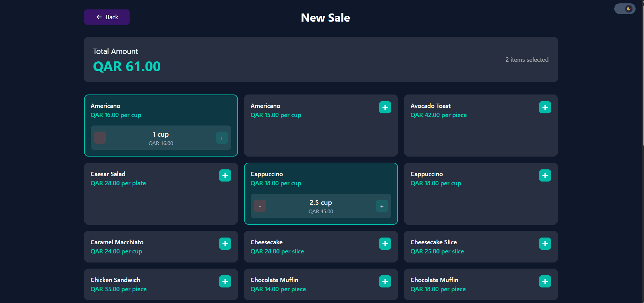Add the unselected Cappuccino with plus icon
This screenshot has height=303, width=644.
[x=545, y=175]
